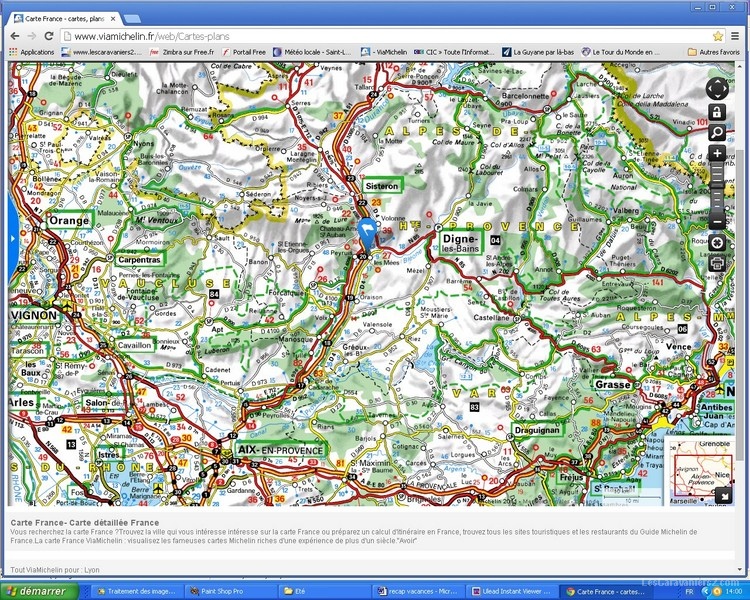Expand the left side panel arrow
Viewport: 750px width, 600px height.
point(12,238)
